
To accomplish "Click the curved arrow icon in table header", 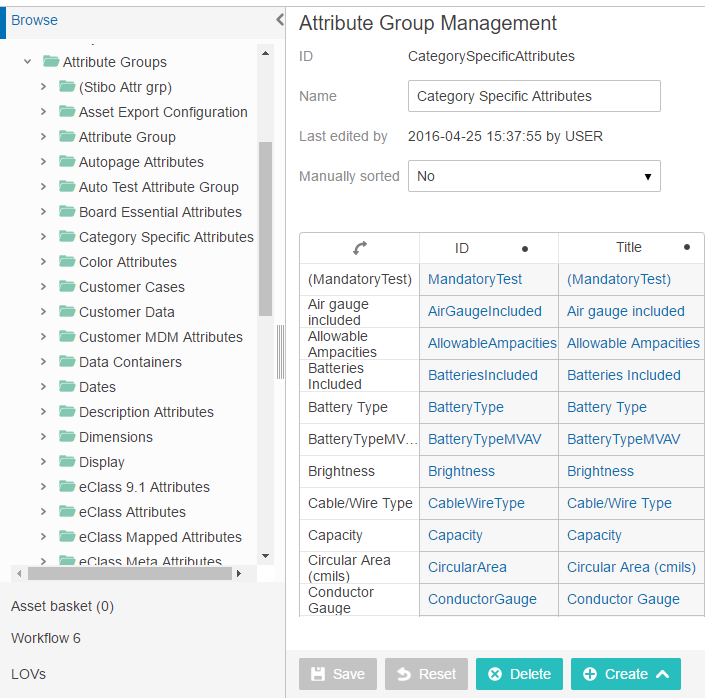I will 360,248.
